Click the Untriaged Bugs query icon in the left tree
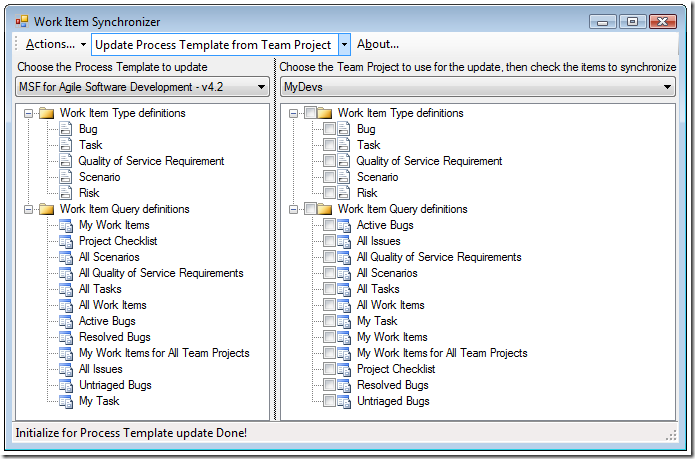Viewport: 695px width, 459px height. click(66, 385)
